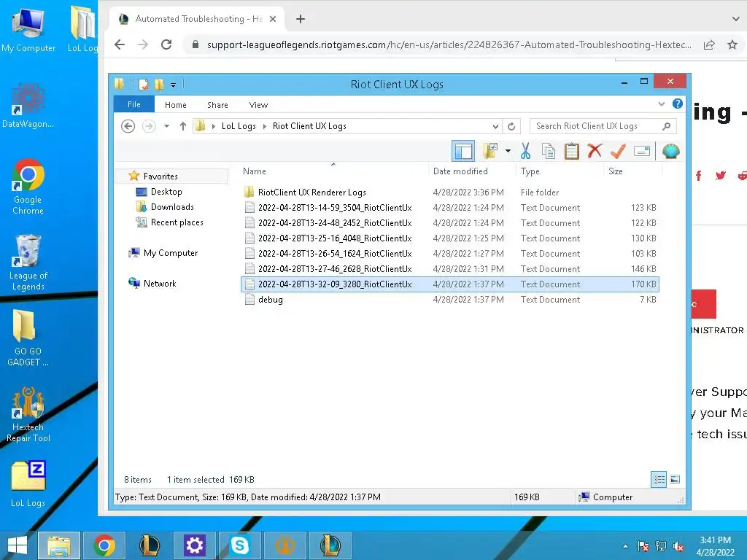
Task: Select Desktop under Favorites
Action: click(x=166, y=192)
